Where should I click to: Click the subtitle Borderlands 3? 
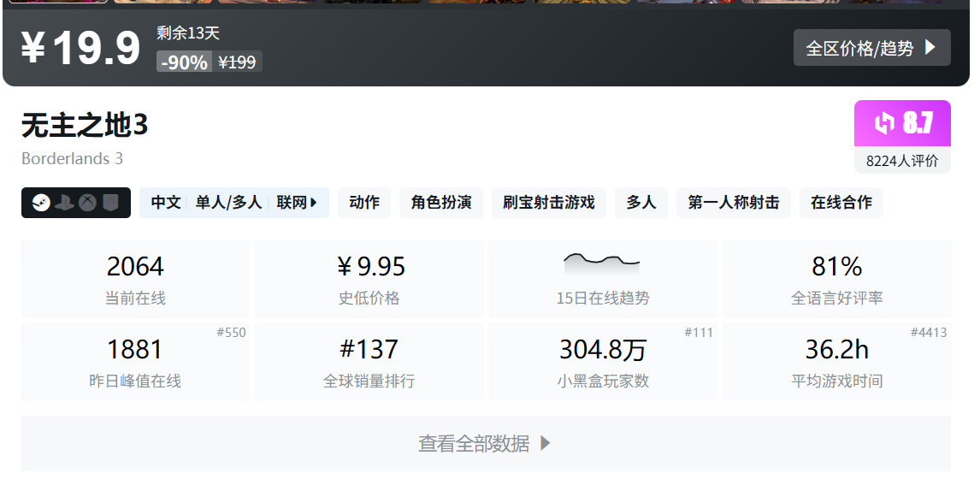coord(72,159)
